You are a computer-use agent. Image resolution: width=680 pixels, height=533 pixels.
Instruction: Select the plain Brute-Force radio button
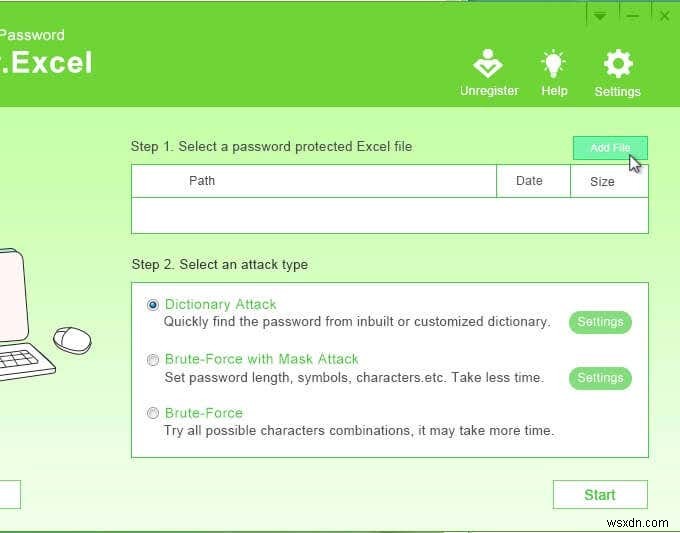(x=153, y=413)
